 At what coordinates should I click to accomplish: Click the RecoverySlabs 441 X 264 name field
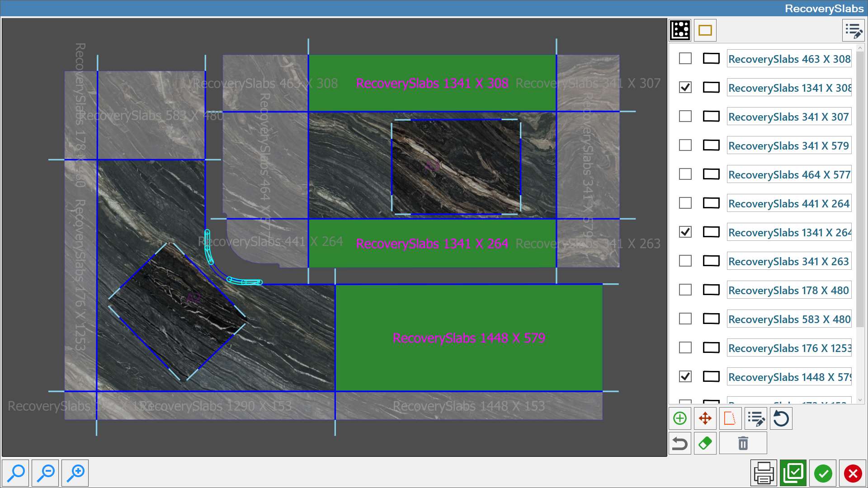click(789, 203)
